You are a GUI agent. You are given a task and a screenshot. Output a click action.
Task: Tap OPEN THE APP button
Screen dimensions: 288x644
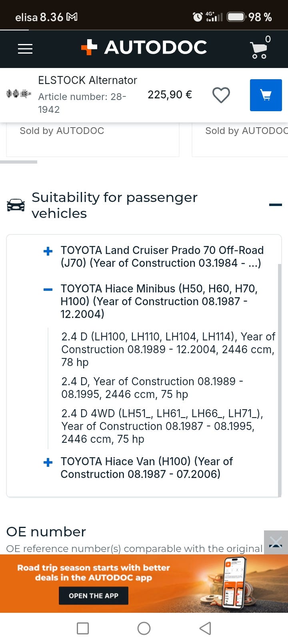(94, 596)
